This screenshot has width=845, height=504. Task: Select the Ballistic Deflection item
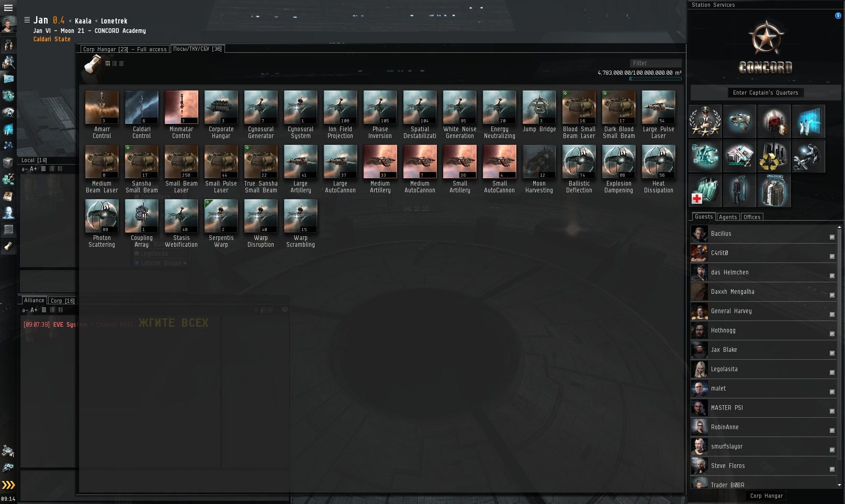(579, 169)
